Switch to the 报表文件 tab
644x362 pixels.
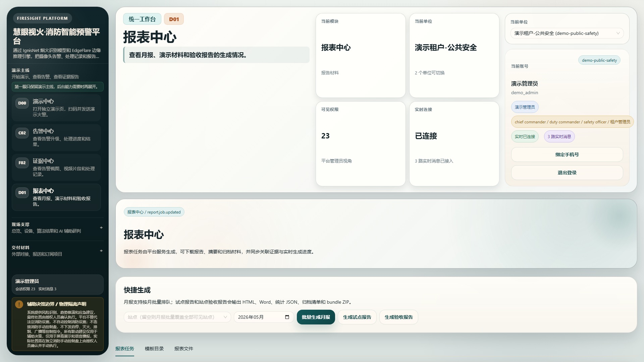pos(184,349)
